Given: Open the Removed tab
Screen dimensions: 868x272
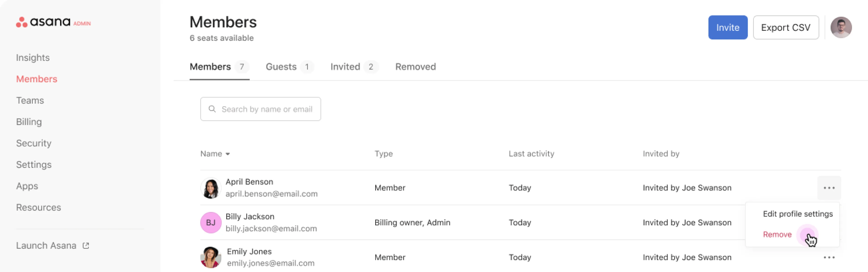Looking at the screenshot, I should (x=415, y=67).
